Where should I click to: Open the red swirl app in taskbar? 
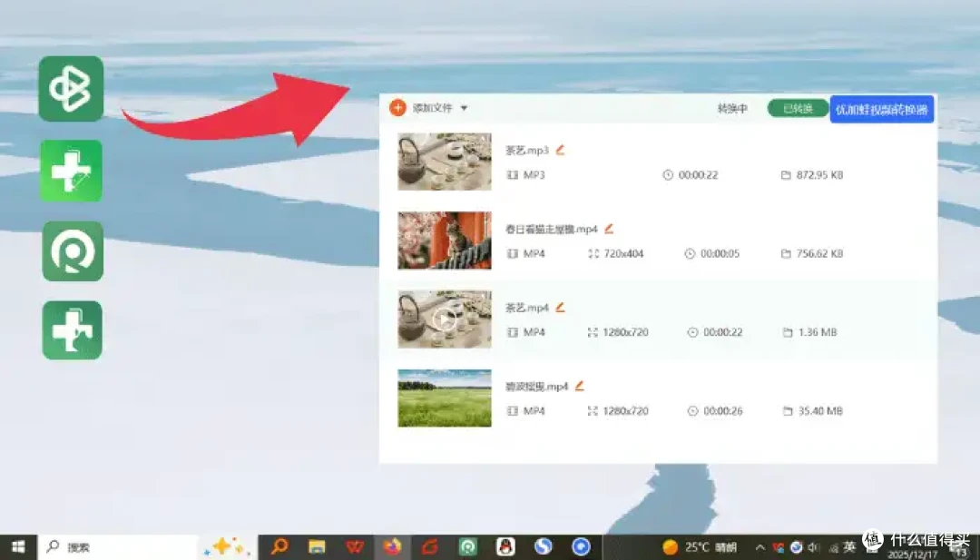click(430, 547)
